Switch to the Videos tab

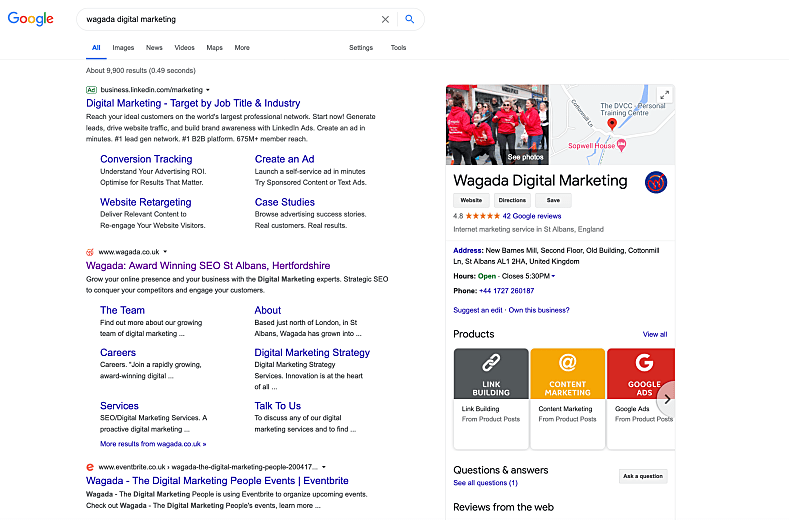click(185, 47)
